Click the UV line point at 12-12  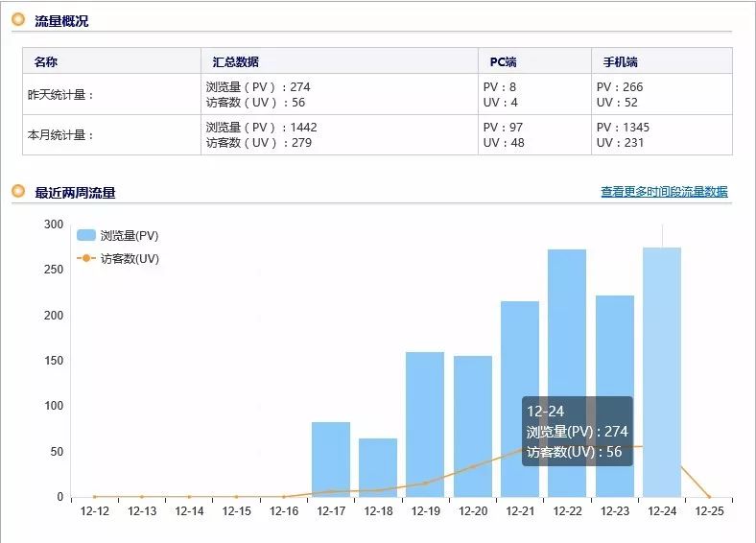point(94,497)
